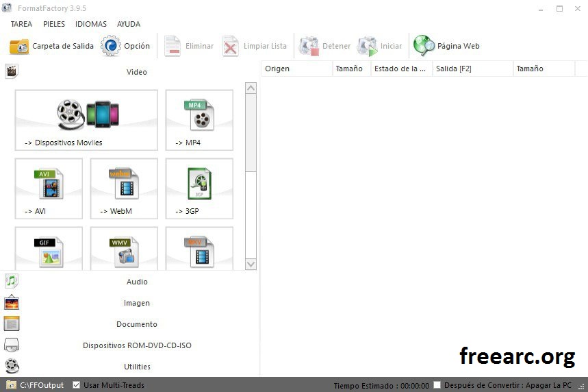Expand the Dispositivos ROM-DVD-CD-ISO section
Image resolution: width=588 pixels, height=392 pixels.
pyautogui.click(x=129, y=345)
